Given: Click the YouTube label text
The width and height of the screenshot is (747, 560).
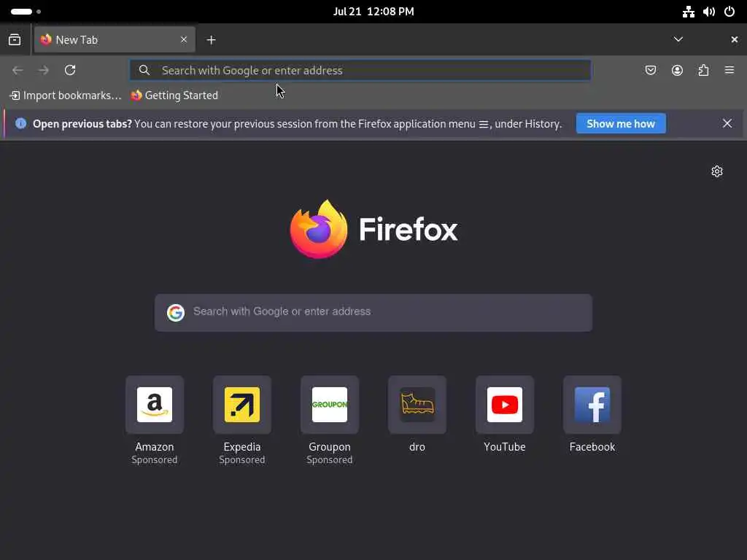Looking at the screenshot, I should coord(505,447).
